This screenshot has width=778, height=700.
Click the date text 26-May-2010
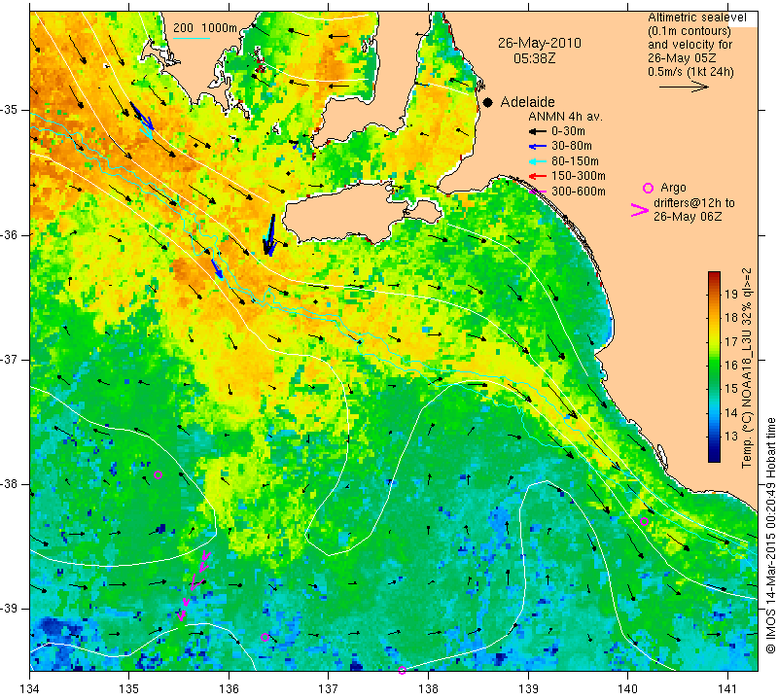540,43
